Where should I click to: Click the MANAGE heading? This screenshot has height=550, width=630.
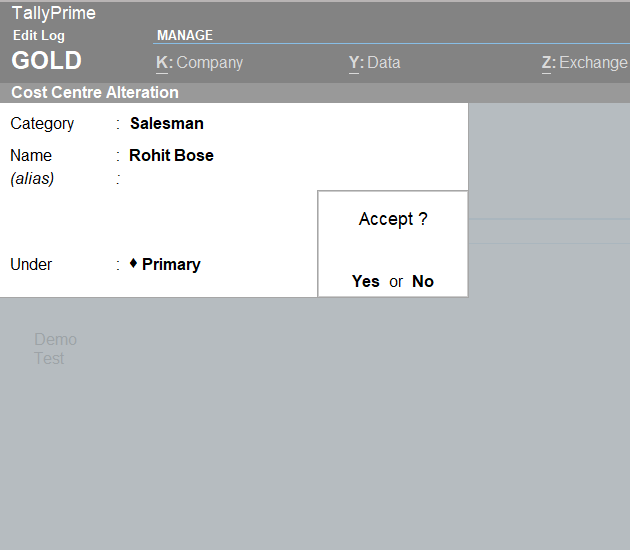pos(185,35)
